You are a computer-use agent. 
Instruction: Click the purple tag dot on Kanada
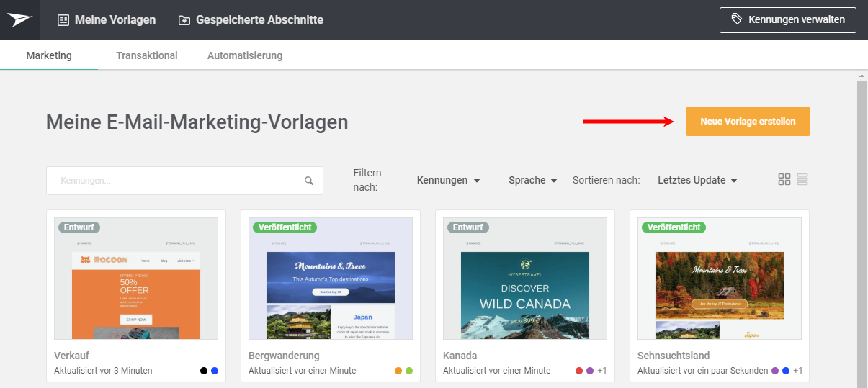coord(590,371)
